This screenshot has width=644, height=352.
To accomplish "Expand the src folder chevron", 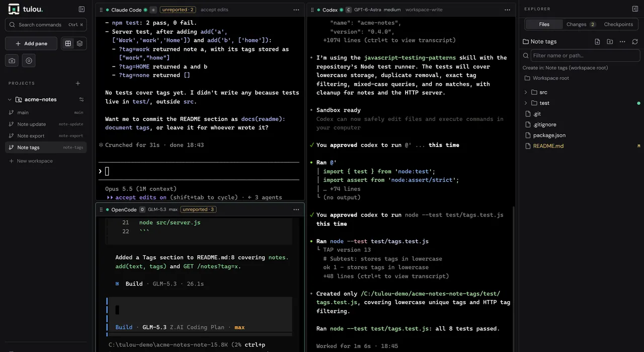I will tap(526, 92).
